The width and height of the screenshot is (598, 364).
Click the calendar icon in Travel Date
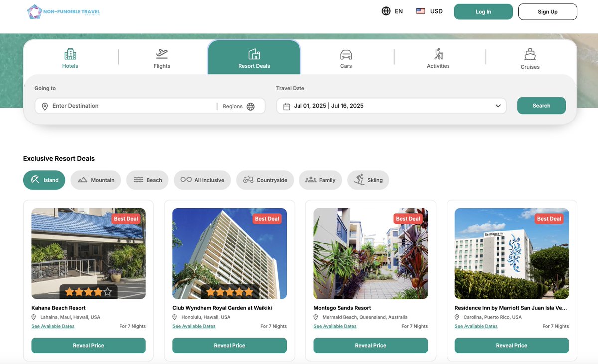coord(287,106)
